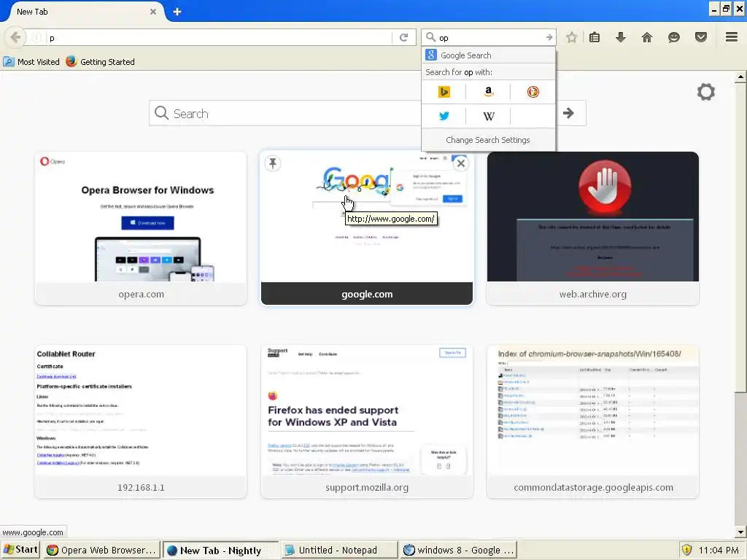
Task: Open new tab page gear settings
Action: (x=706, y=92)
